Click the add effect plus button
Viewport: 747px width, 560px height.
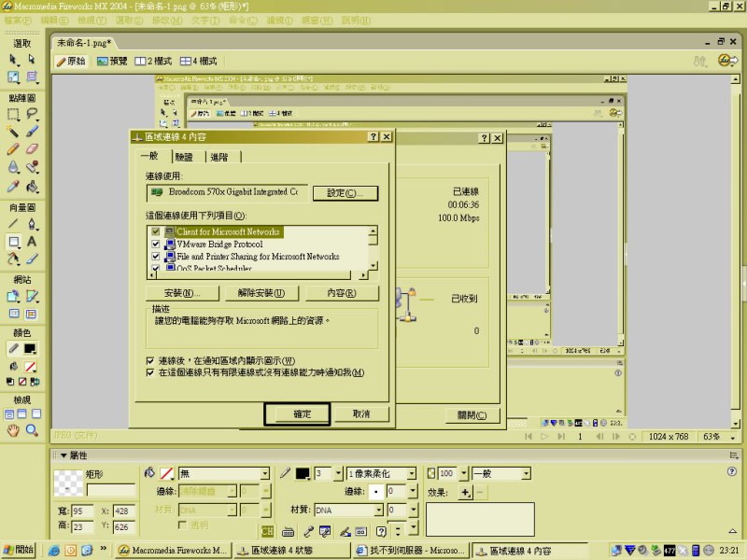(465, 493)
